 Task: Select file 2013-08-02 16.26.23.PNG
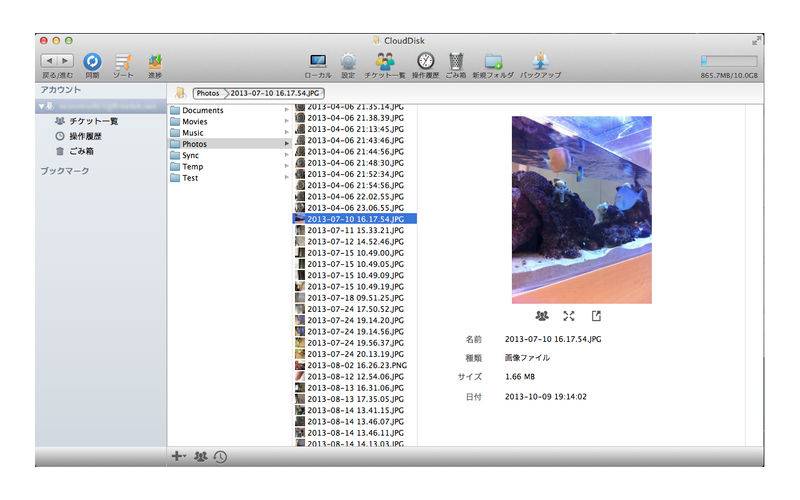(355, 365)
